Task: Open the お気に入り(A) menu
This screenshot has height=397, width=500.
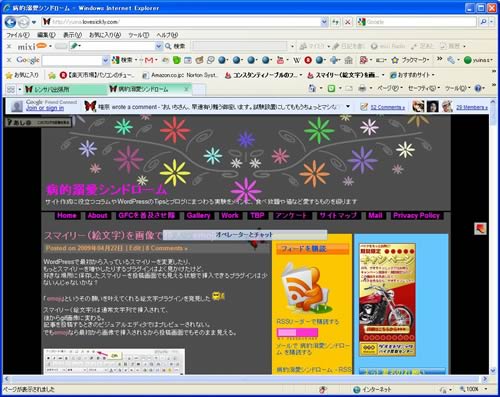Action: click(x=105, y=35)
